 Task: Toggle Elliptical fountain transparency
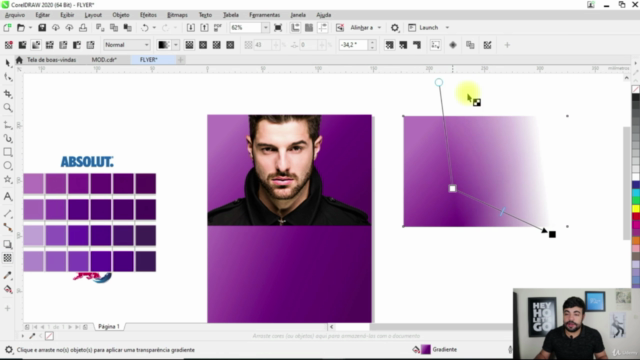pos(203,45)
